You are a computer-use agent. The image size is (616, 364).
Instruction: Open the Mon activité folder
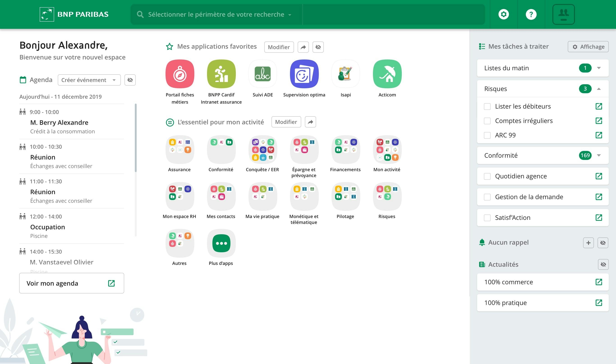tap(387, 150)
